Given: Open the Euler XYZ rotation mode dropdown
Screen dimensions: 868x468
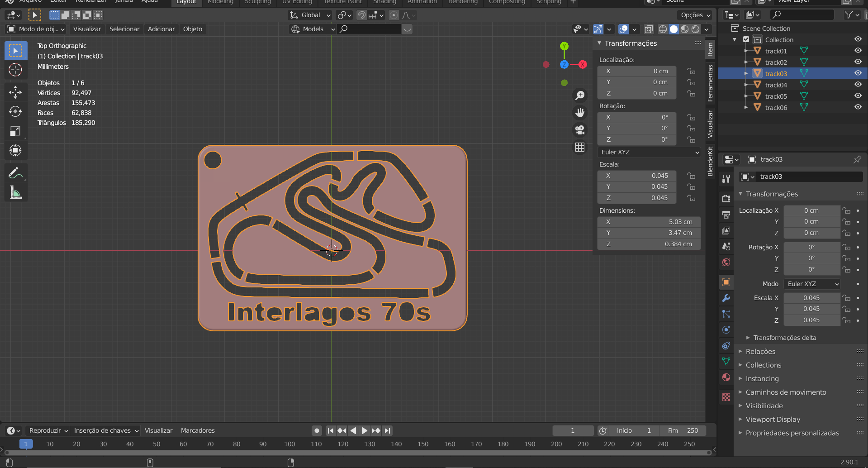Looking at the screenshot, I should pyautogui.click(x=649, y=152).
